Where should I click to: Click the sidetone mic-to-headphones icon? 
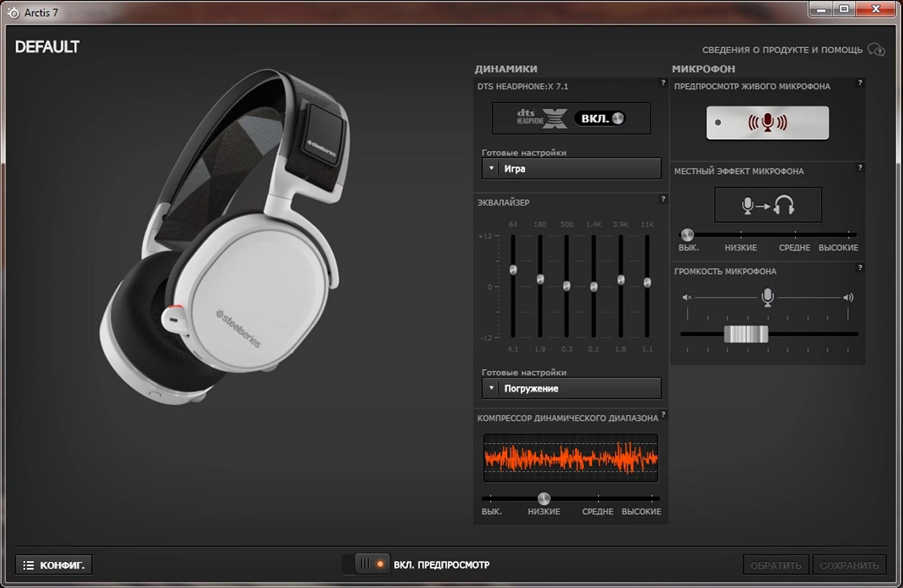coord(768,205)
